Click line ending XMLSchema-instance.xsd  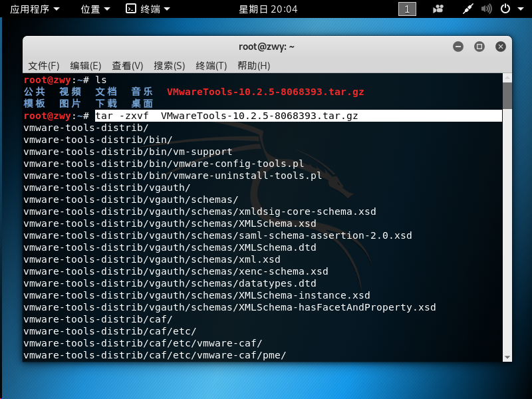[197, 295]
